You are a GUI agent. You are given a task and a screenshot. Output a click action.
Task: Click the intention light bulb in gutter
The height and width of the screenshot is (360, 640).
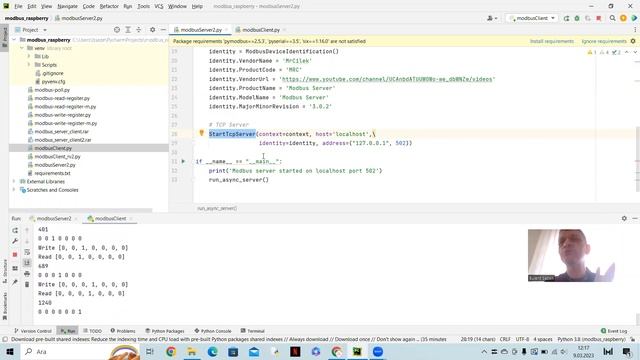click(x=201, y=133)
